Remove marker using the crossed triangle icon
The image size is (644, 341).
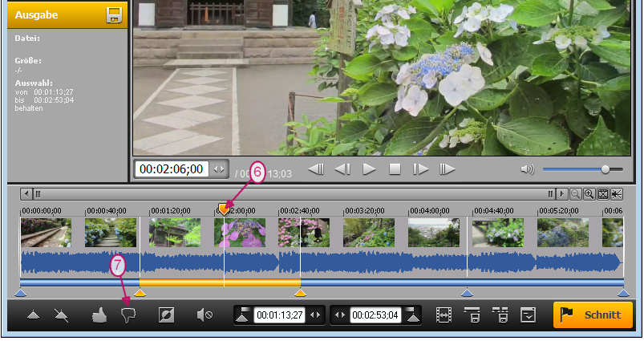tap(61, 315)
